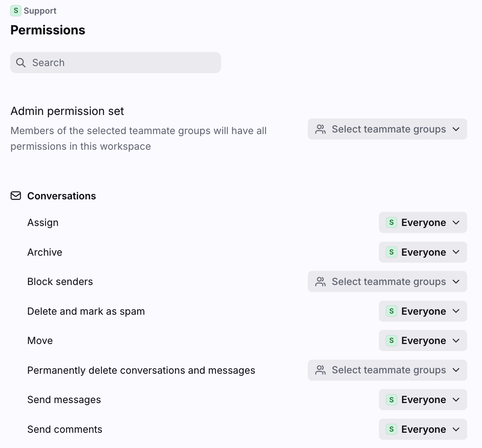Click the Conversations envelope icon

pos(16,196)
